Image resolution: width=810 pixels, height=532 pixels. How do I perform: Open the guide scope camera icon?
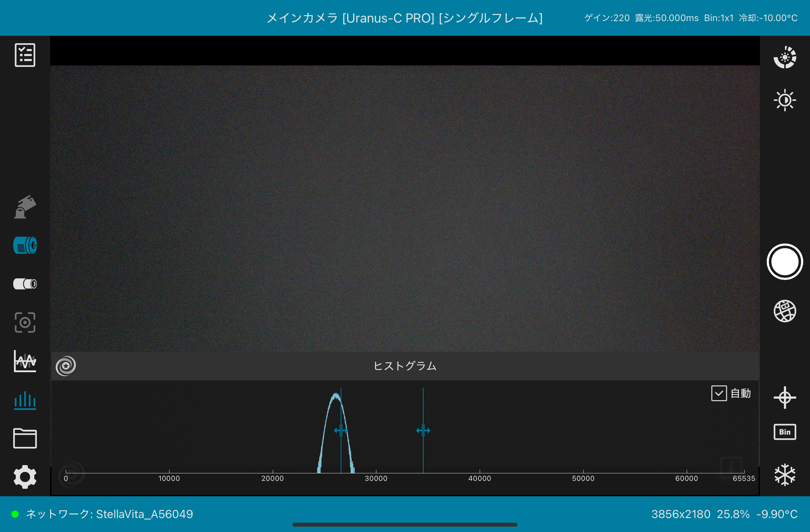tap(25, 284)
